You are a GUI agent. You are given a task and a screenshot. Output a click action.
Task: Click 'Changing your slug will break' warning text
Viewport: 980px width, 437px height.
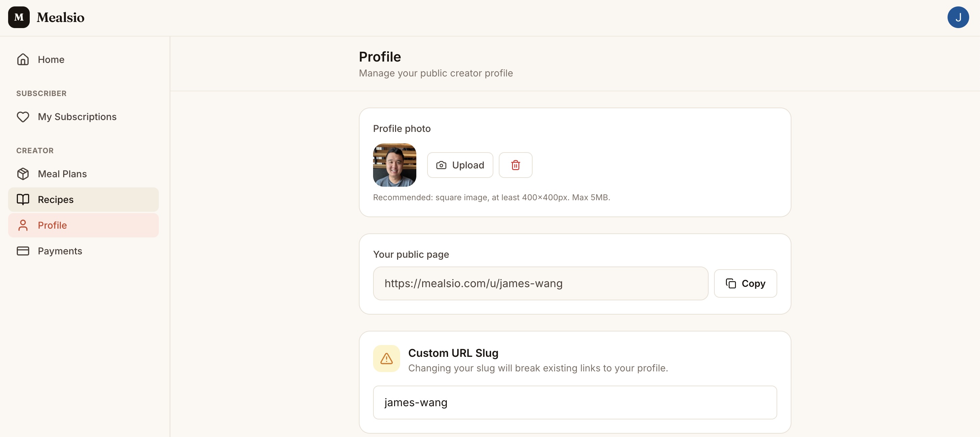[538, 368]
